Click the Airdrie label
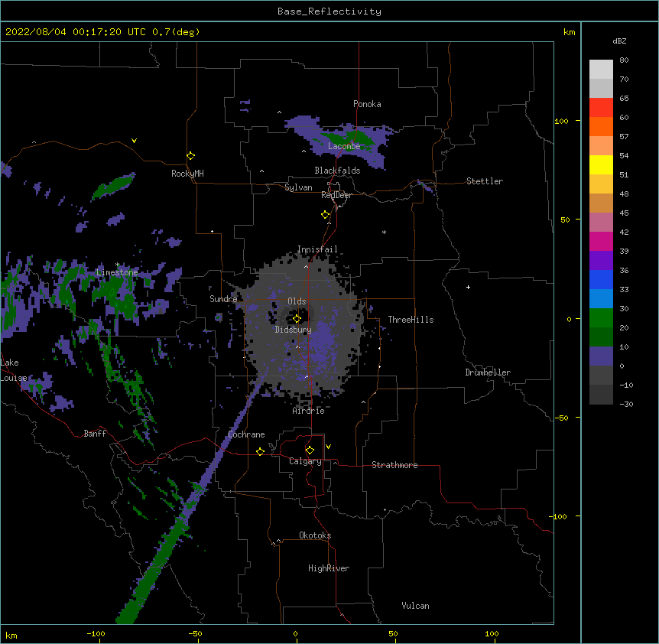This screenshot has width=659, height=644. pos(308,411)
